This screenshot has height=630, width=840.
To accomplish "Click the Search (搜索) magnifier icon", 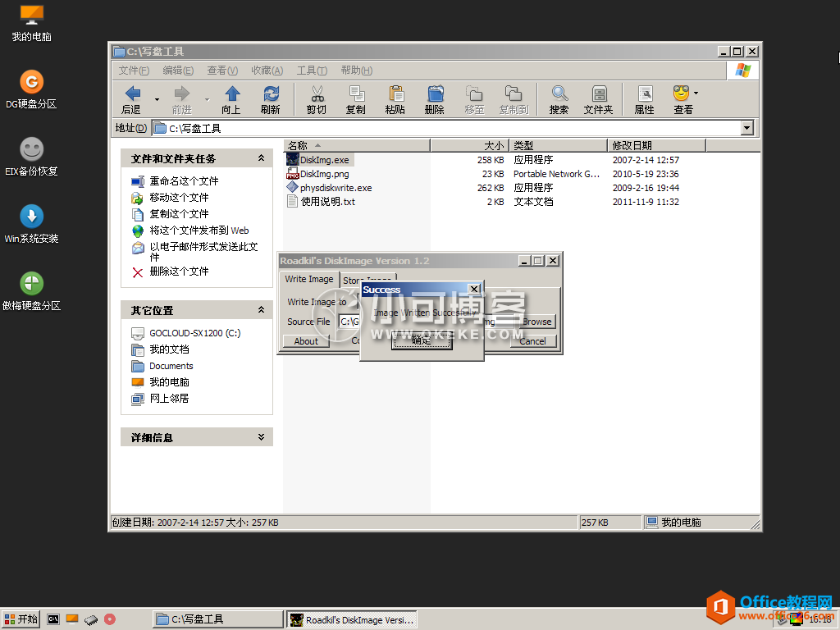I will (559, 99).
